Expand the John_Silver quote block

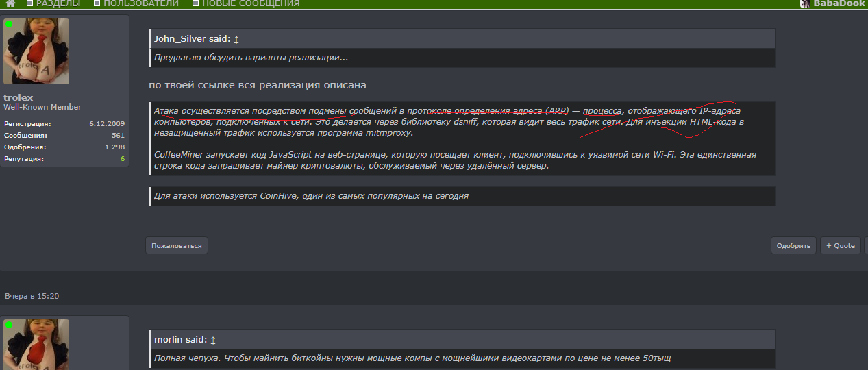tap(462, 58)
